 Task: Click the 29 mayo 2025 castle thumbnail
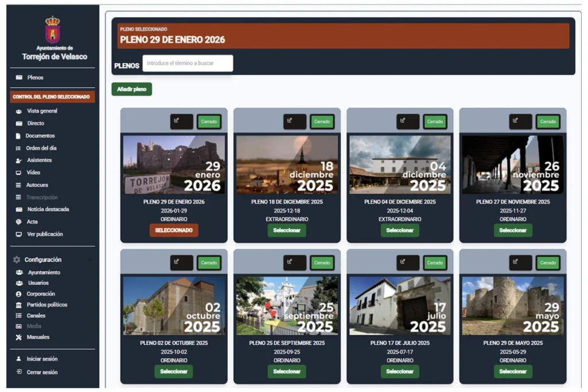(x=513, y=305)
